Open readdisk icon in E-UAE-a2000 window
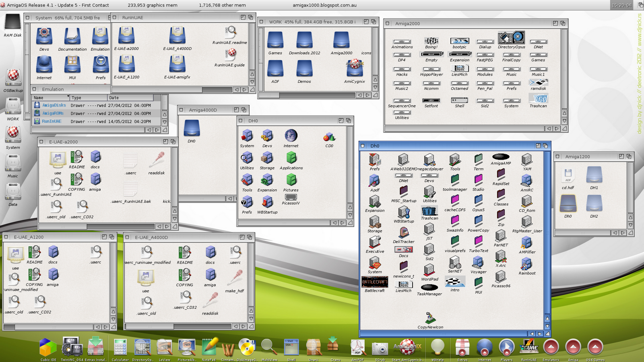The height and width of the screenshot is (362, 644). coord(157,160)
